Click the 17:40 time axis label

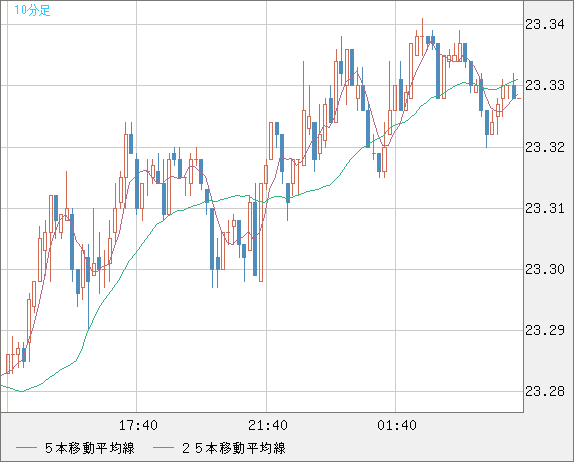138,425
